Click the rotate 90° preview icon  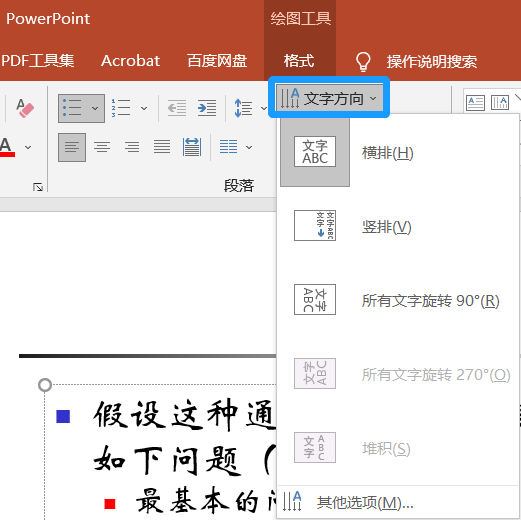coord(315,299)
